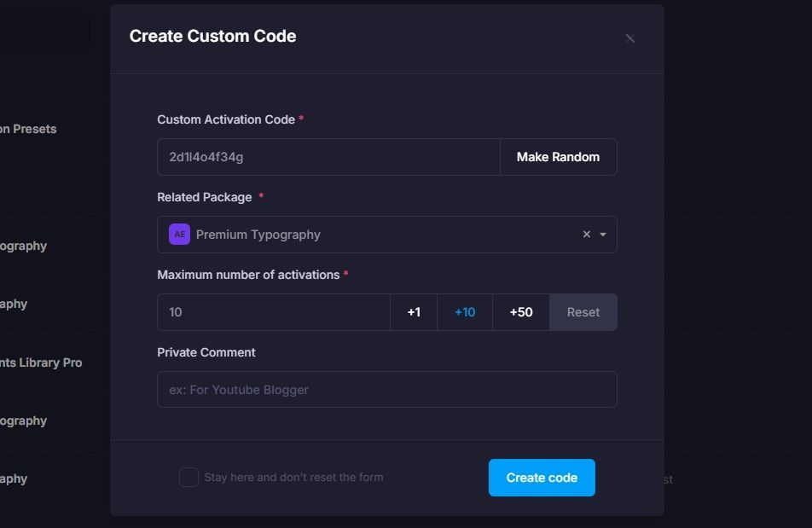This screenshot has height=528, width=812.
Task: Click the Maximum number of activations field
Action: point(273,311)
